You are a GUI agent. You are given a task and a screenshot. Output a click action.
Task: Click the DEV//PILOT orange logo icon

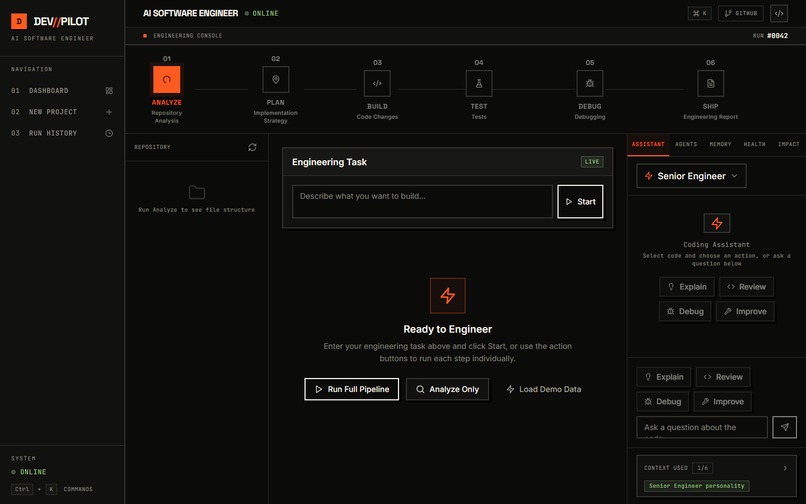pyautogui.click(x=19, y=21)
